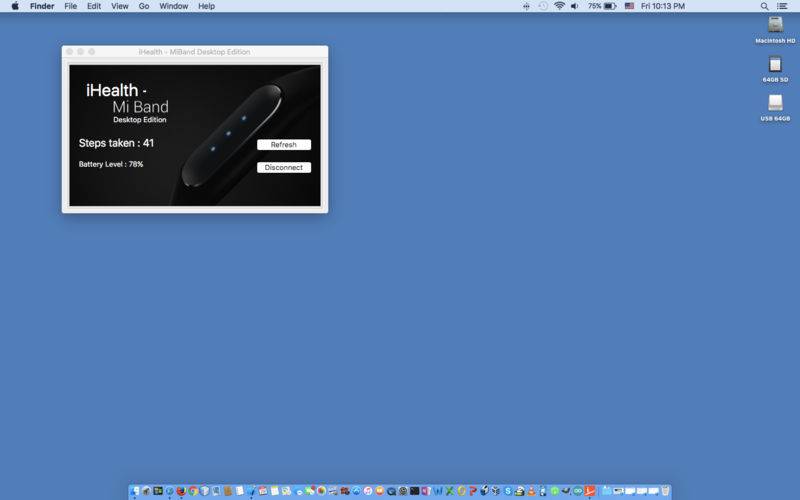The height and width of the screenshot is (500, 800).
Task: Click the clock showing Fri 10:13 PM
Action: [663, 6]
